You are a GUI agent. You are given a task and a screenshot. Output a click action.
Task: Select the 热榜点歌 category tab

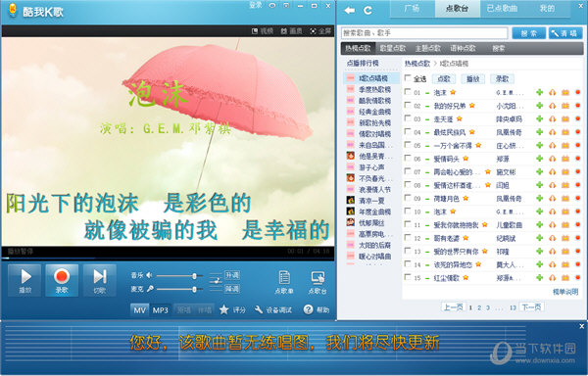[358, 48]
